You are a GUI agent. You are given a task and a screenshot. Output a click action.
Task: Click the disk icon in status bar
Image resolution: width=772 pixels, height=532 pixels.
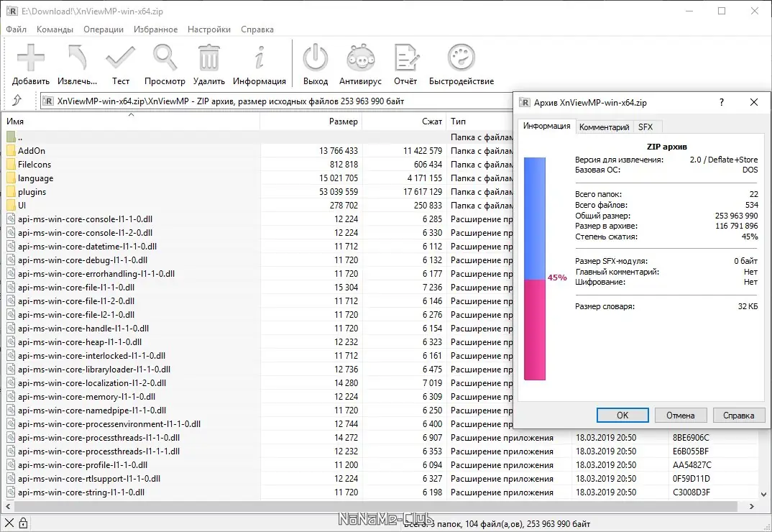9,523
